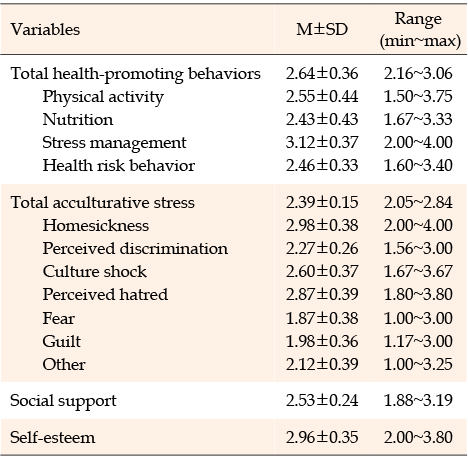Screen dimensions: 468x458
Task: Select the Nutrition mean value 2.43±0.43
Action: (x=322, y=119)
